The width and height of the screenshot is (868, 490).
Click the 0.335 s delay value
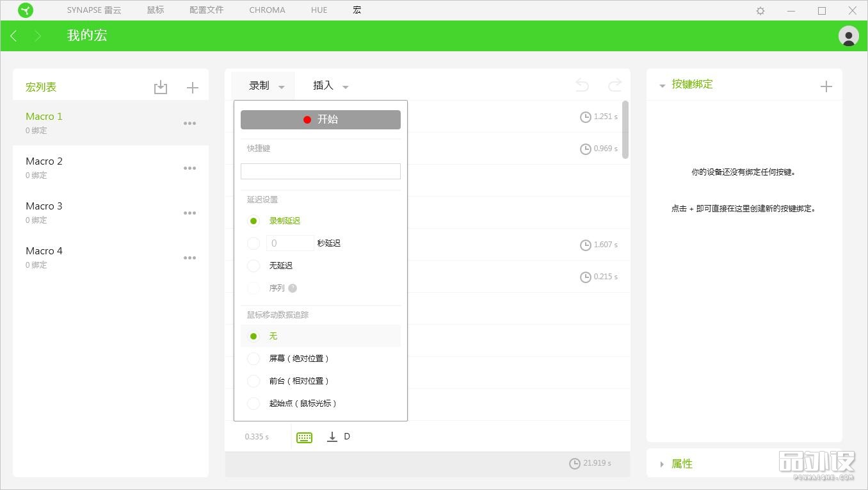click(x=257, y=437)
